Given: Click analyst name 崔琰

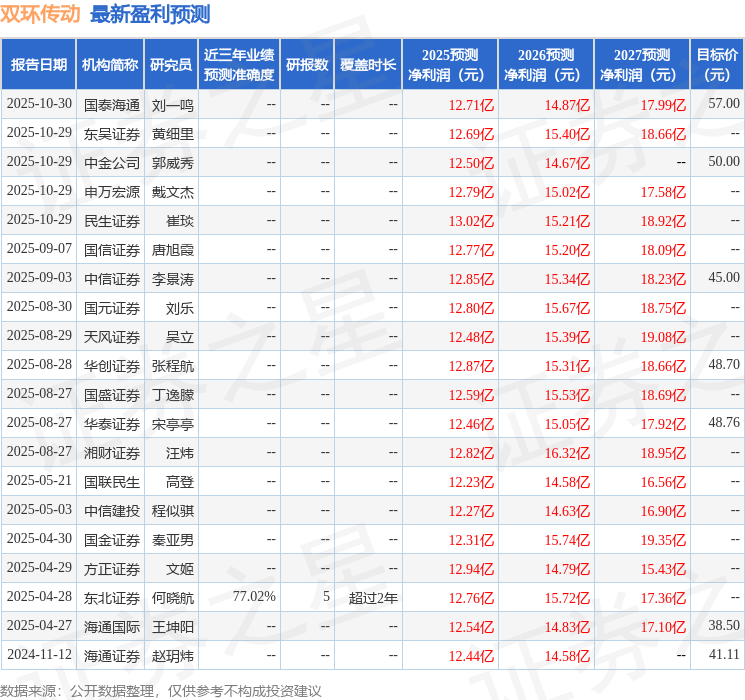Looking at the screenshot, I should pyautogui.click(x=180, y=221).
